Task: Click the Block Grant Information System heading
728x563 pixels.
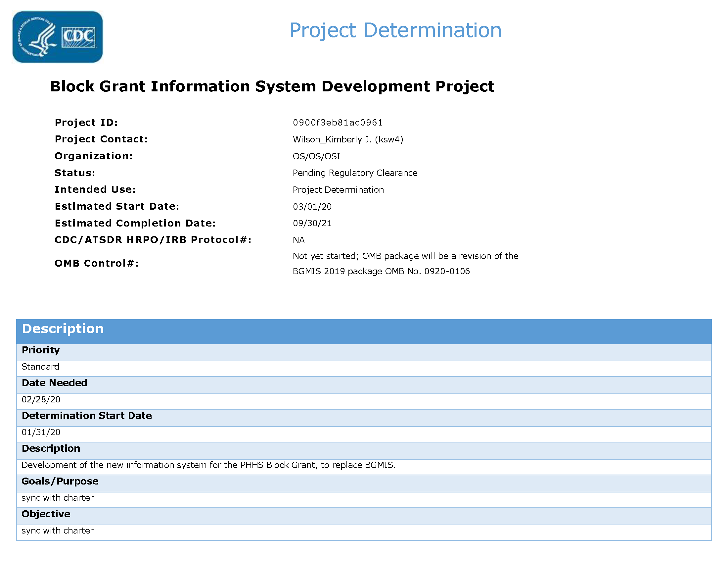Action: coord(272,86)
